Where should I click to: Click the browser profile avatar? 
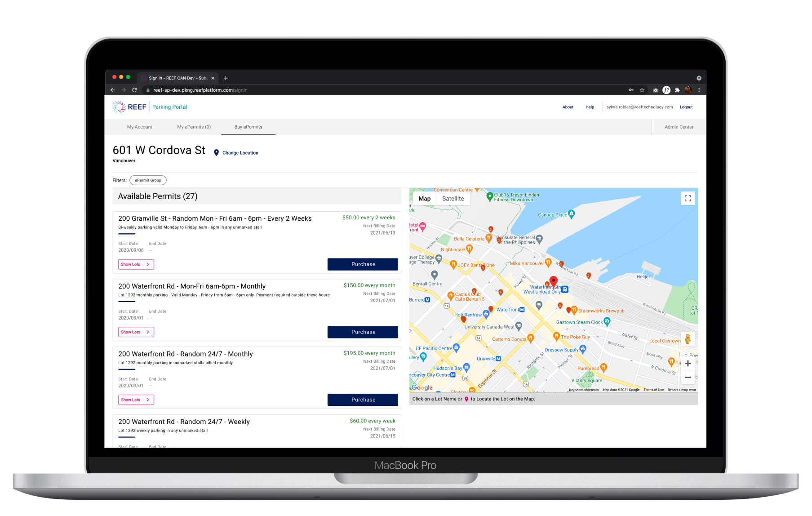coord(688,90)
